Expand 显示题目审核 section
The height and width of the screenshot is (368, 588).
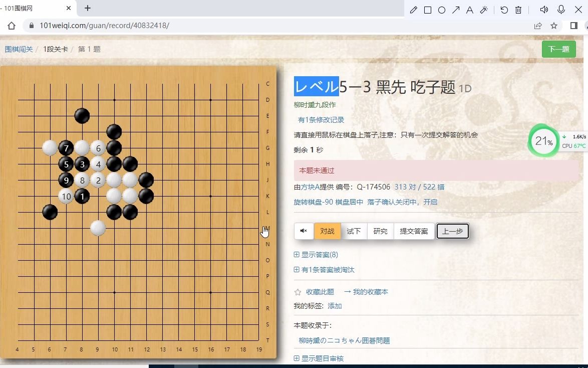[x=319, y=358]
